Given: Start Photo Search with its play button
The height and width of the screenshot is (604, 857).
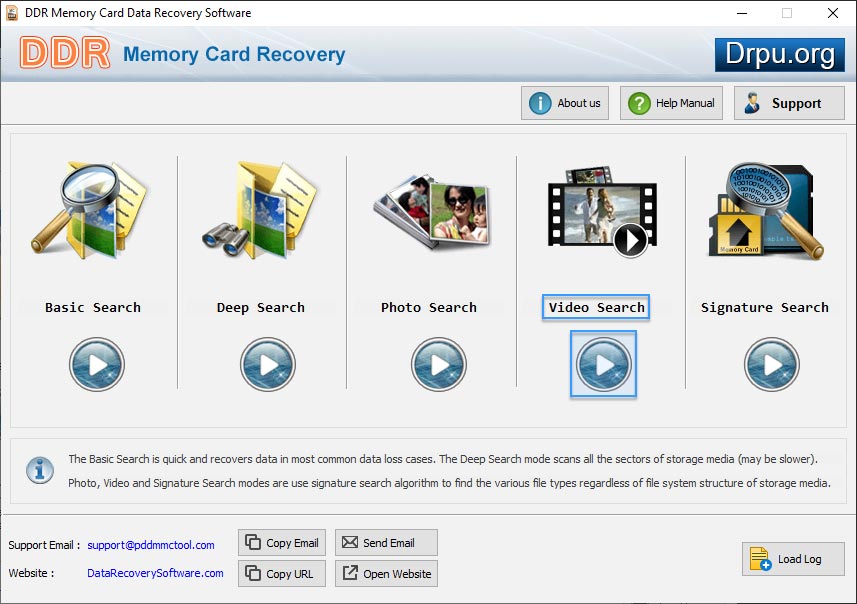Looking at the screenshot, I should [x=438, y=364].
